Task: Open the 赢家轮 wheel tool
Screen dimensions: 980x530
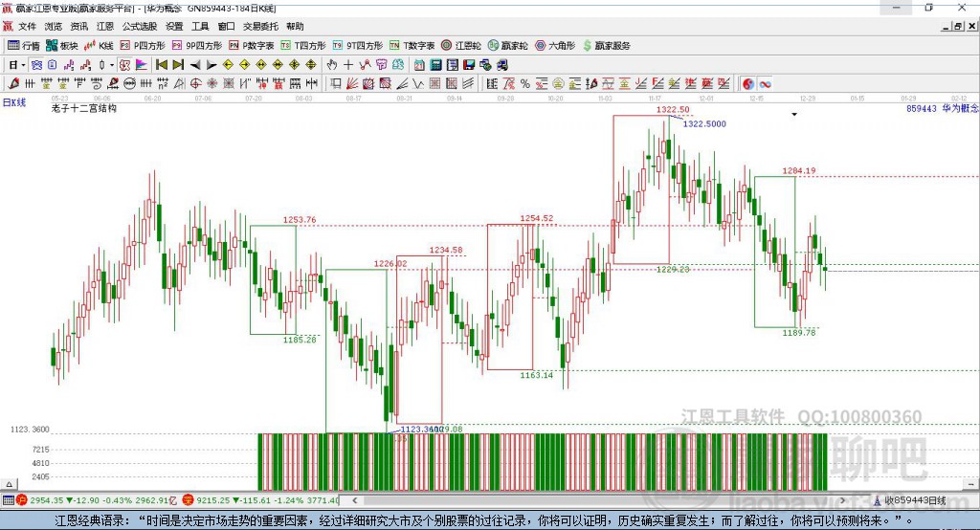Action: point(508,46)
